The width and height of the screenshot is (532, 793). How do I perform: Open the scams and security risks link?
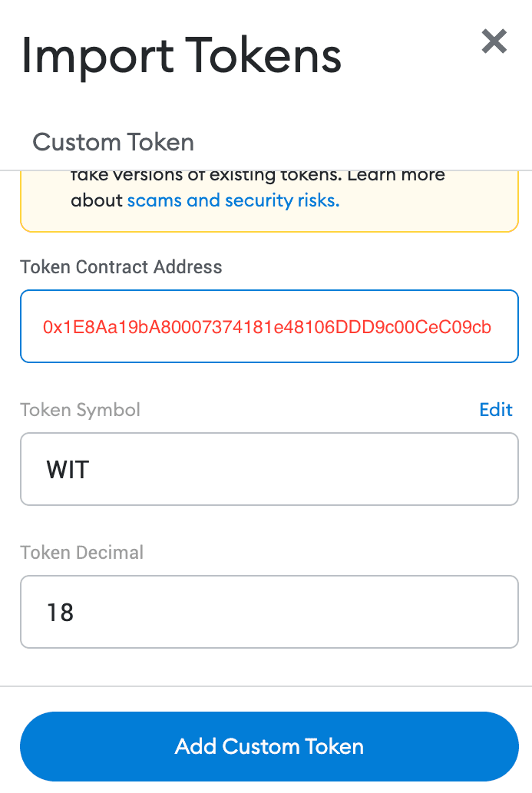pos(233,200)
